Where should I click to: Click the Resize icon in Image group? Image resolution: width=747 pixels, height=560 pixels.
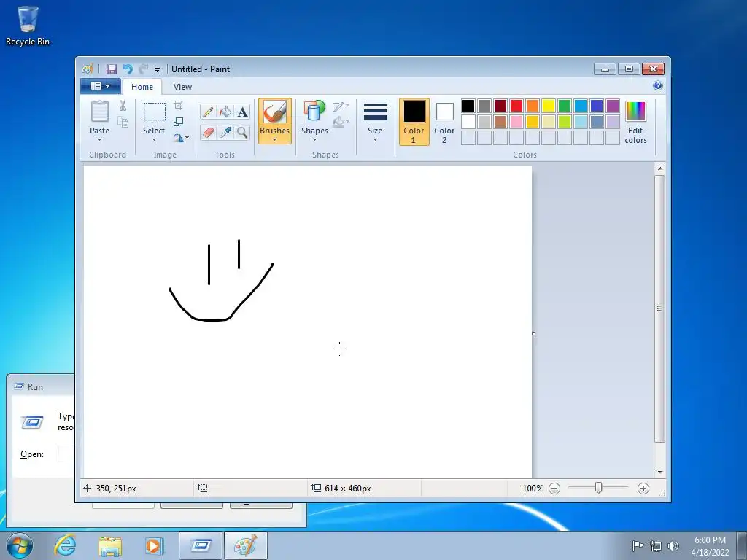tap(178, 122)
